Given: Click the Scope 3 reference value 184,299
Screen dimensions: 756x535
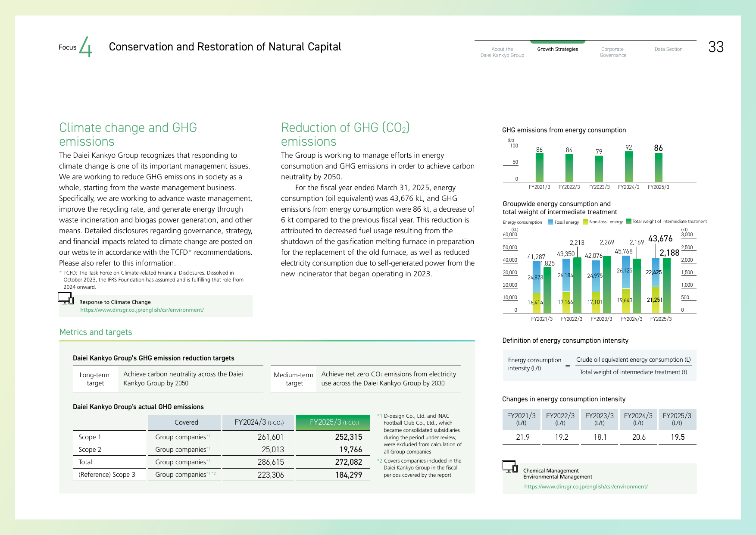Looking at the screenshot, I should [349, 475].
